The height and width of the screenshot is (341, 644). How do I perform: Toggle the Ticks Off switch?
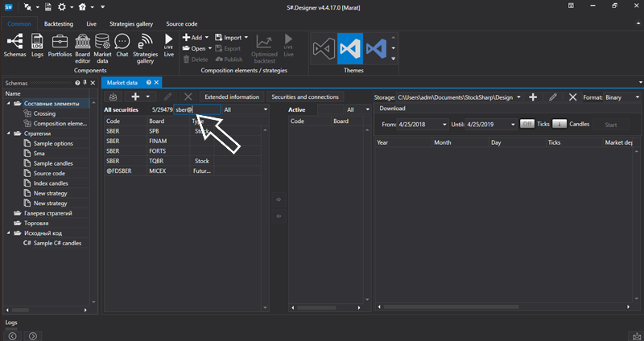pos(527,125)
